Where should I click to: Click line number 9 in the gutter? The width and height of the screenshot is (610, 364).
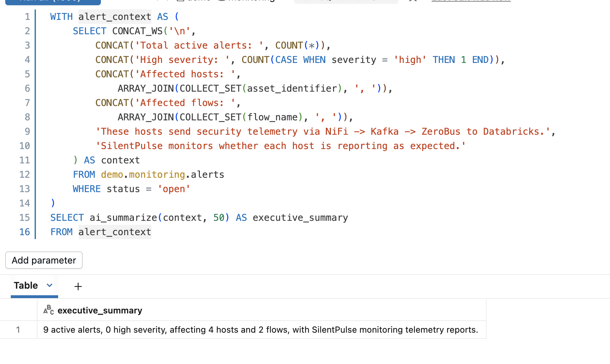[27, 131]
